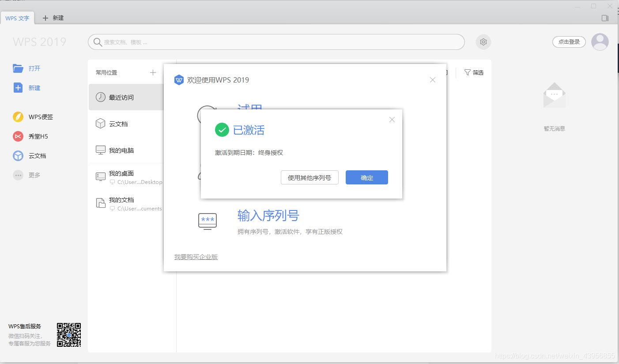Click 使用其他序列号 button
The image size is (619, 364).
pos(309,177)
